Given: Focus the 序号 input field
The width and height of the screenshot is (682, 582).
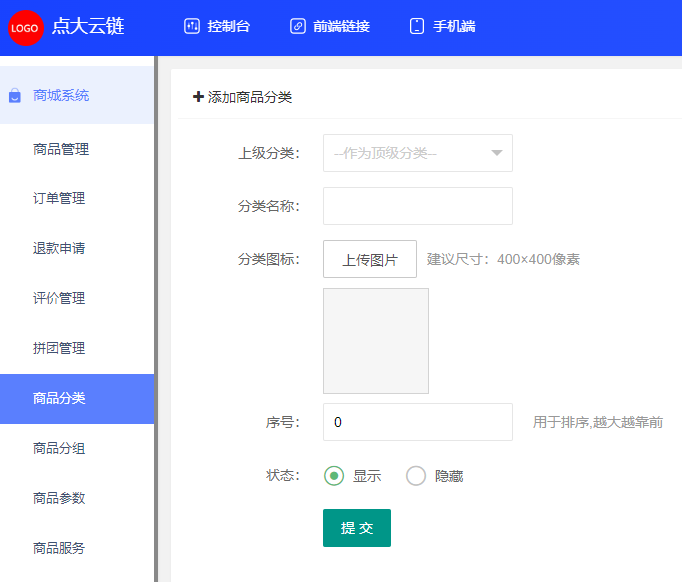Looking at the screenshot, I should pos(418,422).
